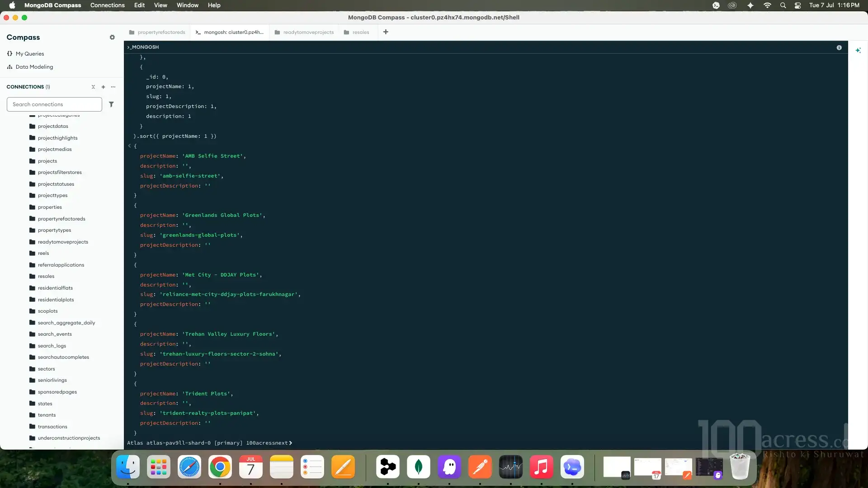Switch to the readytomoveprojects tab
The image size is (868, 488).
pyautogui.click(x=304, y=32)
